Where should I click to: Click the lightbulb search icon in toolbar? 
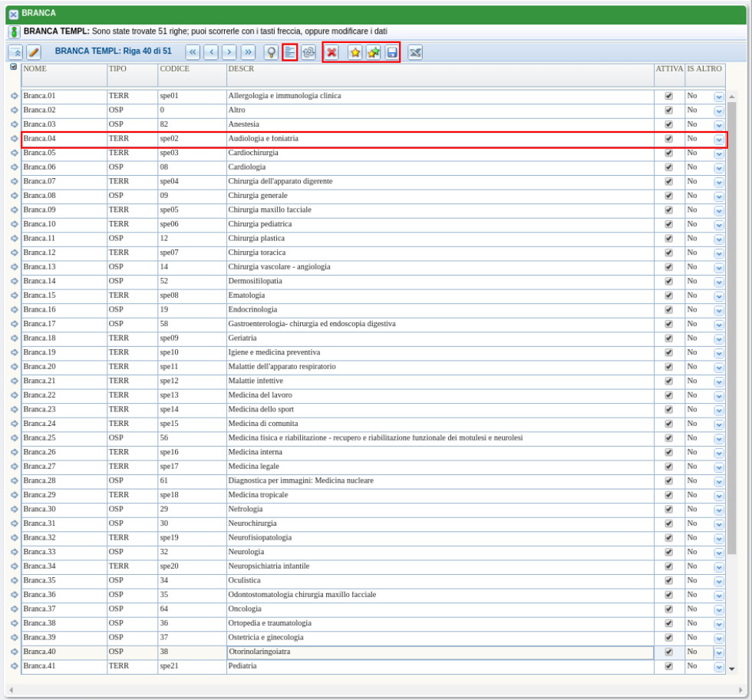coord(271,52)
